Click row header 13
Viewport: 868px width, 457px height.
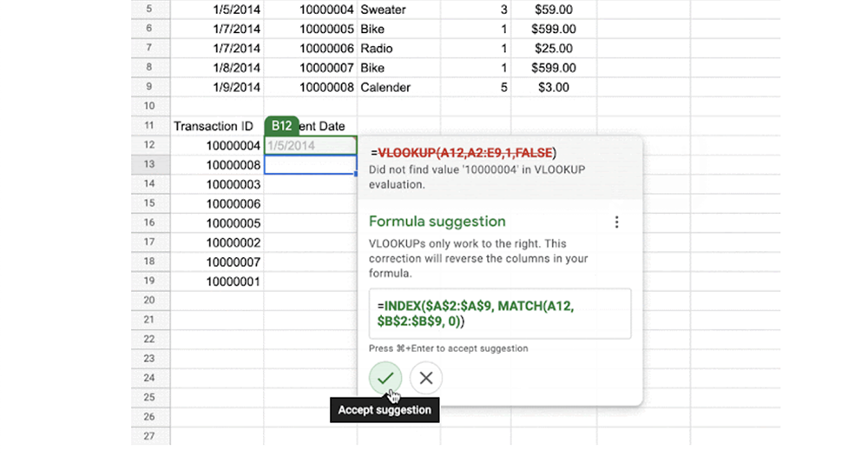150,164
